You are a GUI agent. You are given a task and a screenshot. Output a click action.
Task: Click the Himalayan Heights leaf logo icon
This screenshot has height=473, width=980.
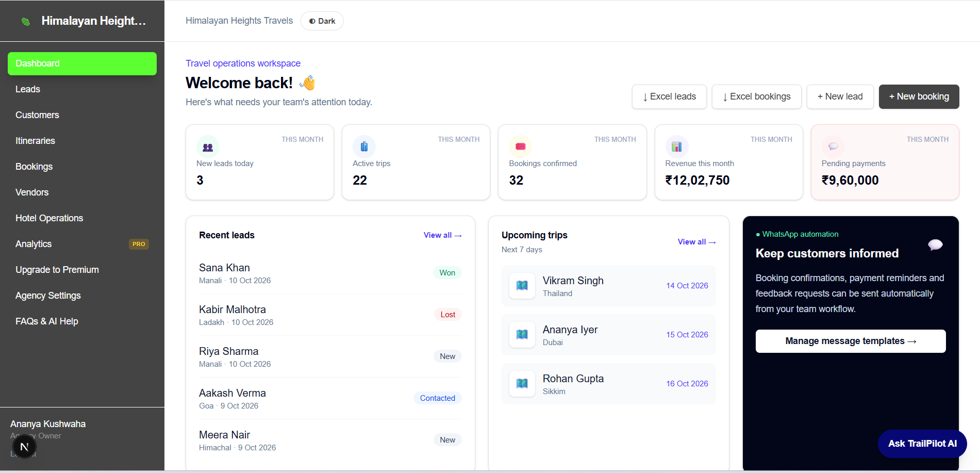click(x=26, y=21)
